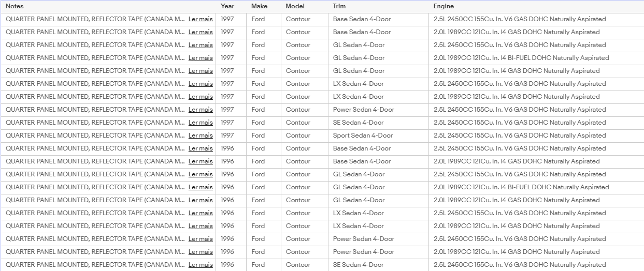Open "Ler mais" for 1997 Base Sedan 2.5L row
Screen dimensions: 644x271
click(x=201, y=19)
